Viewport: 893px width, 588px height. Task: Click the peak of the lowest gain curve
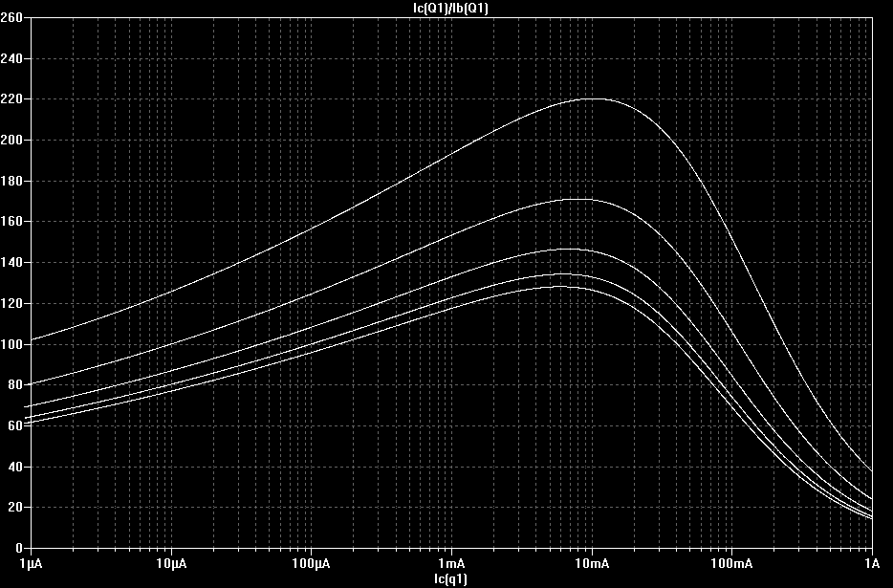(560, 287)
